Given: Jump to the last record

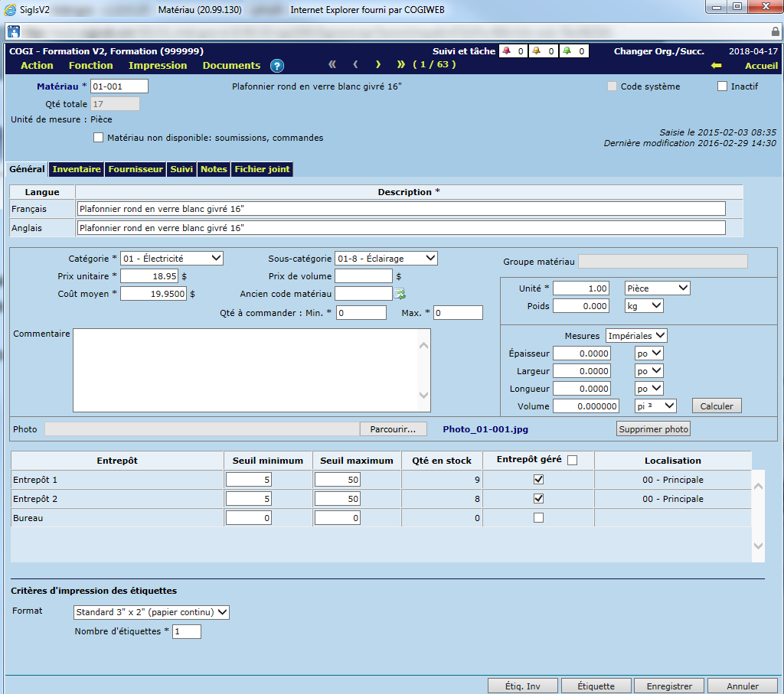Looking at the screenshot, I should click(401, 65).
